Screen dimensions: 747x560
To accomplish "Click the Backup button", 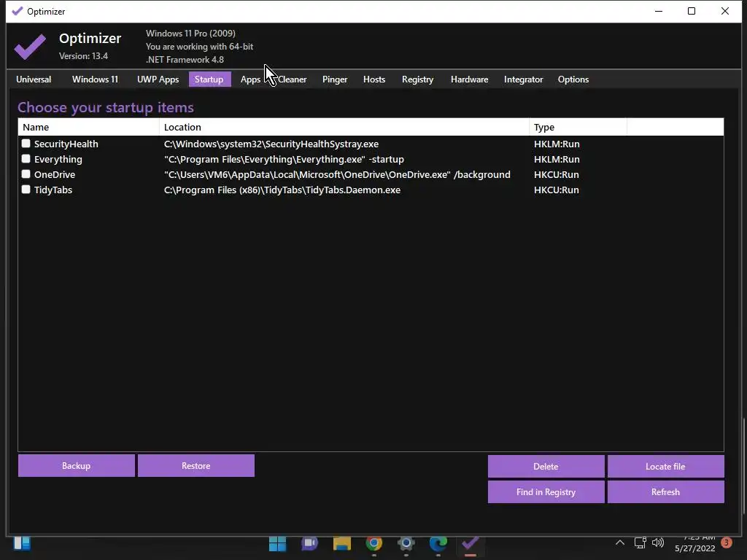I will [76, 466].
